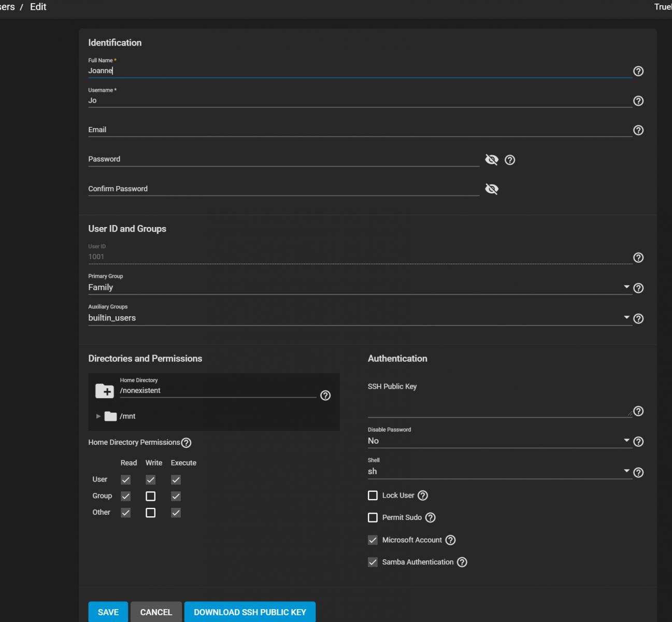Open help for Auxiliary Groups
This screenshot has height=622, width=672.
click(638, 319)
